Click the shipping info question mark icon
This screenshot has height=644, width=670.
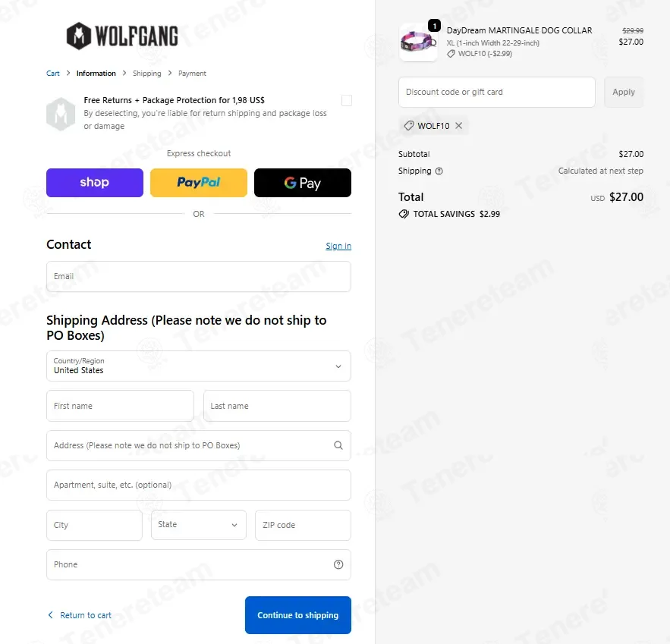pyautogui.click(x=439, y=171)
